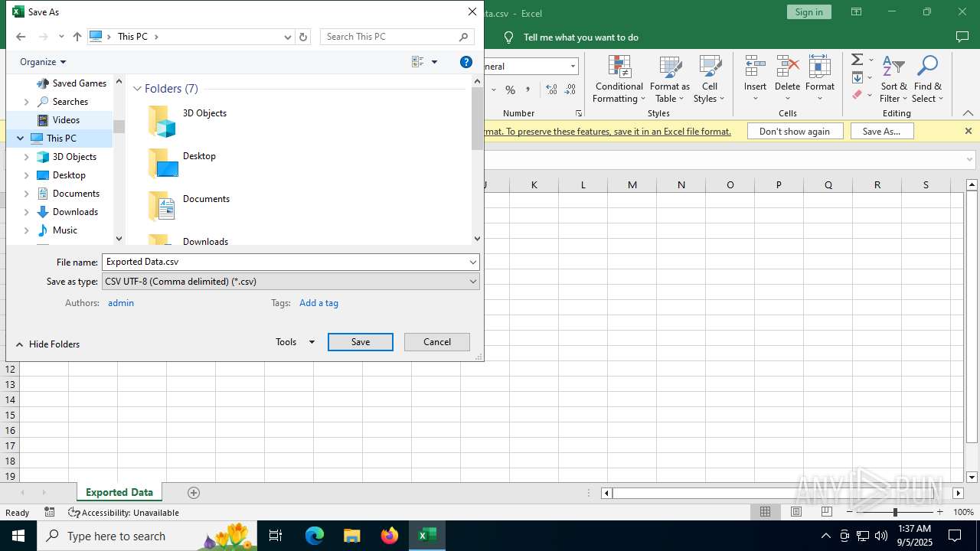Click Decrease Decimal icon
Image resolution: width=980 pixels, height=551 pixels.
570,90
